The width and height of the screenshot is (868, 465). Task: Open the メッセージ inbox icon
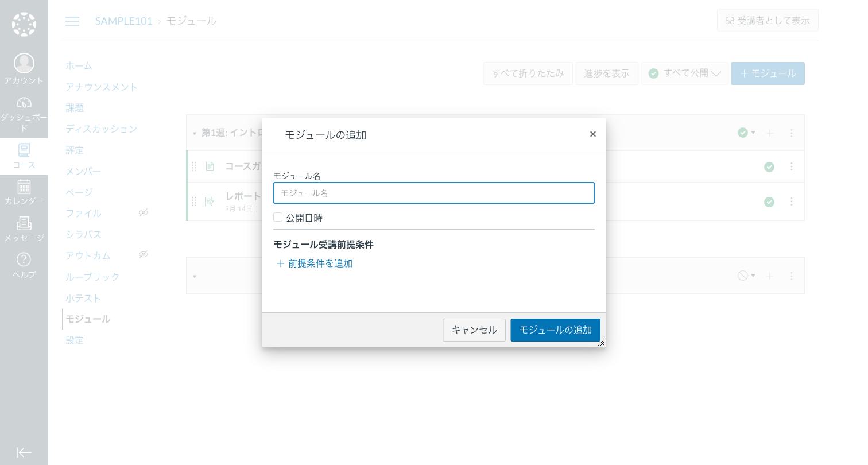[x=24, y=223]
